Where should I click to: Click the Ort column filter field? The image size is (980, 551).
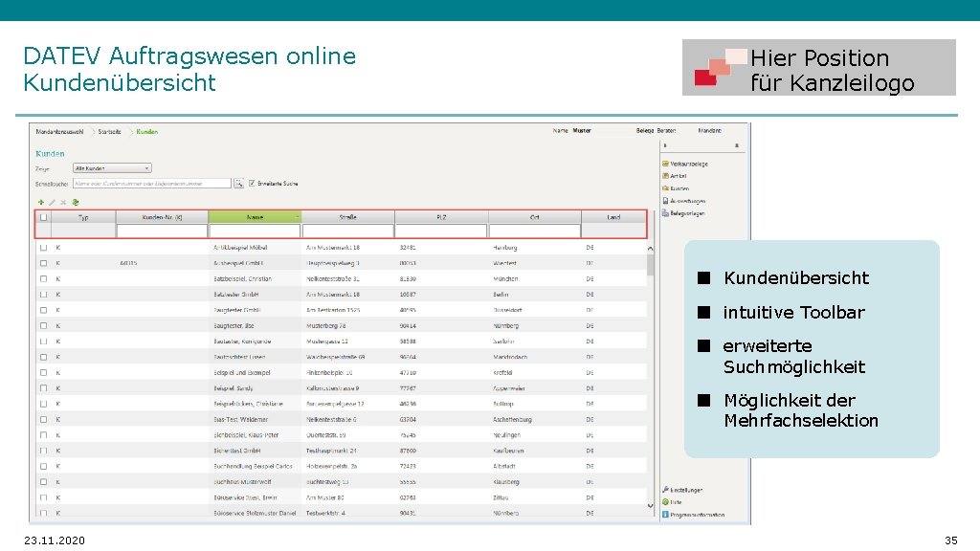pyautogui.click(x=534, y=231)
